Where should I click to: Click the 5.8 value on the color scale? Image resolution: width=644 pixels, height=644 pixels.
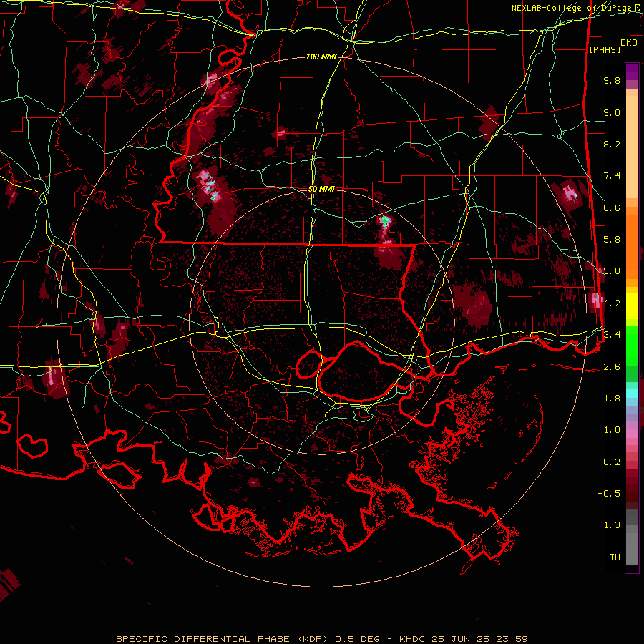coord(612,240)
